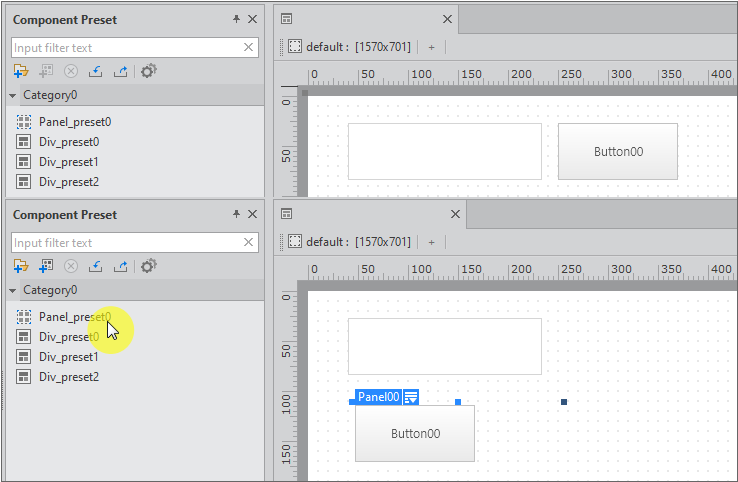Click the Panel00 tag menu icon
This screenshot has height=482, width=738.
coord(411,397)
